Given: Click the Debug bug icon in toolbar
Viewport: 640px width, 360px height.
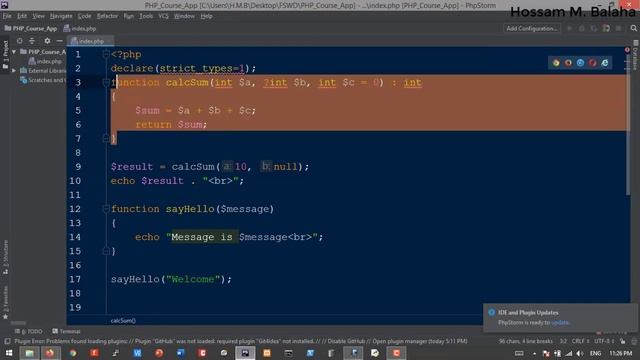Looking at the screenshot, I should [x=582, y=28].
